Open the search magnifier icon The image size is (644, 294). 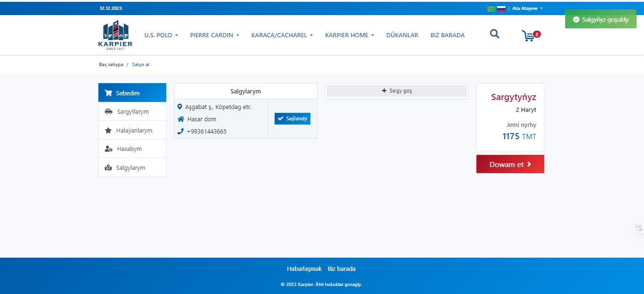[x=494, y=34]
